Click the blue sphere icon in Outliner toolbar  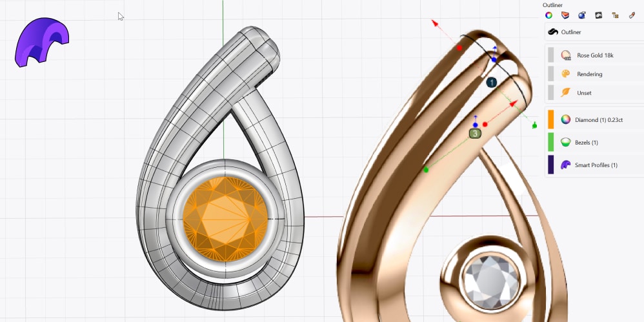point(582,15)
